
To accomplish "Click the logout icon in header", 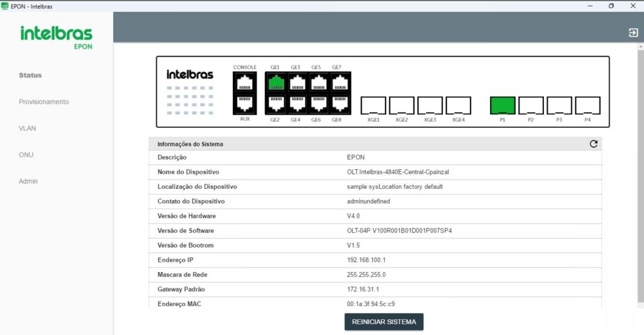I will [633, 33].
